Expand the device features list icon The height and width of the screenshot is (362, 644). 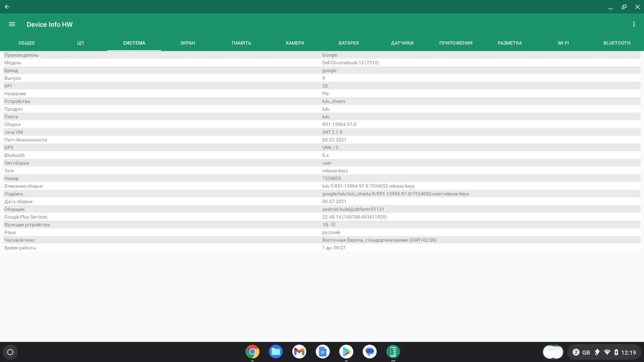coord(333,224)
